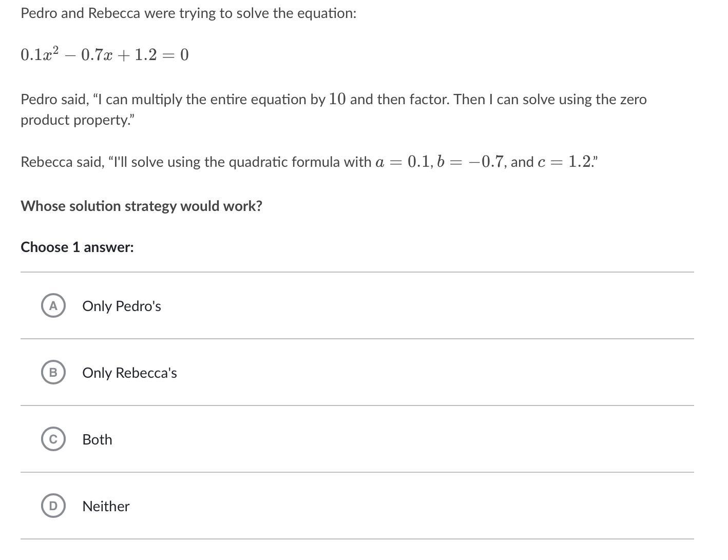
Task: Click the 'Choose 1 answer:' heading
Action: (x=77, y=247)
